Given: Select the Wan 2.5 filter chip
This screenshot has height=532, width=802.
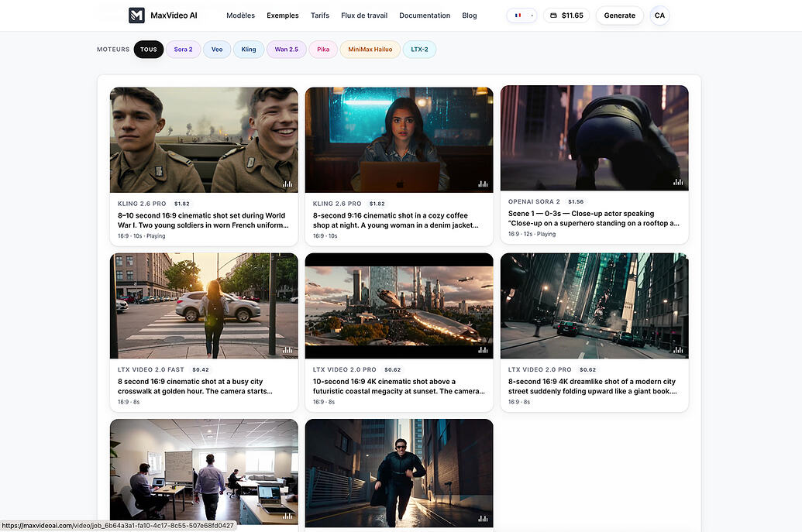Looking at the screenshot, I should [x=286, y=49].
